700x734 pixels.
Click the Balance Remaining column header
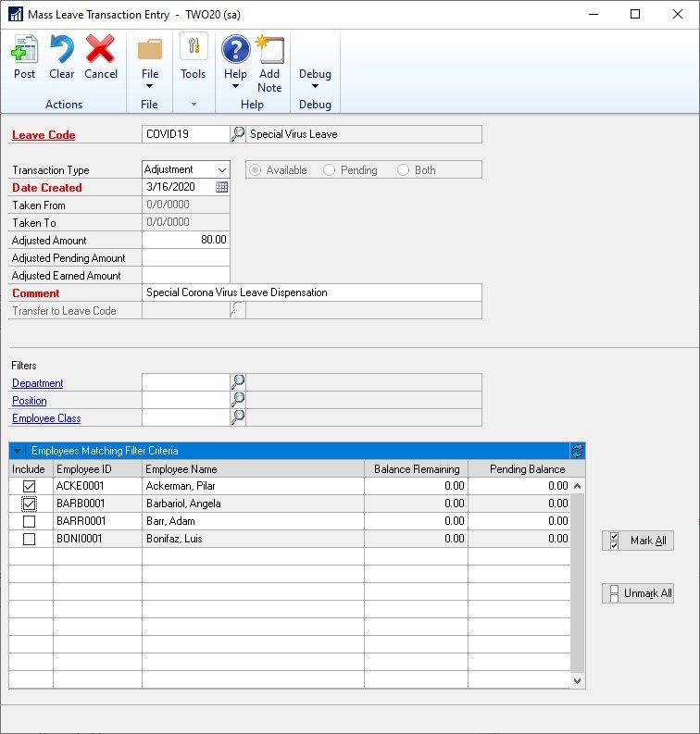click(x=417, y=469)
